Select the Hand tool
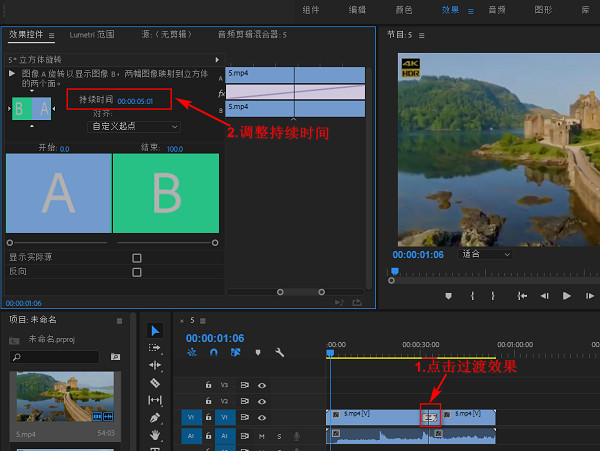 (x=155, y=435)
